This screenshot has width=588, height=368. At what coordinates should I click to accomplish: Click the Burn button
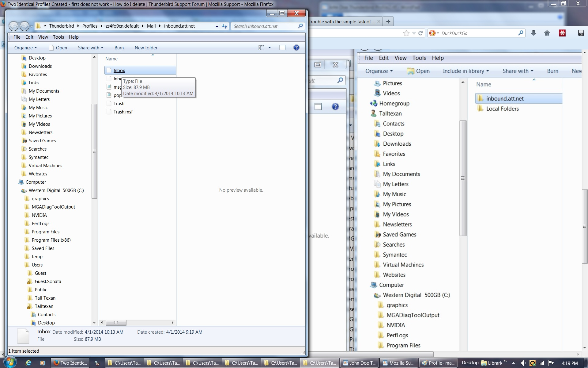pyautogui.click(x=119, y=48)
